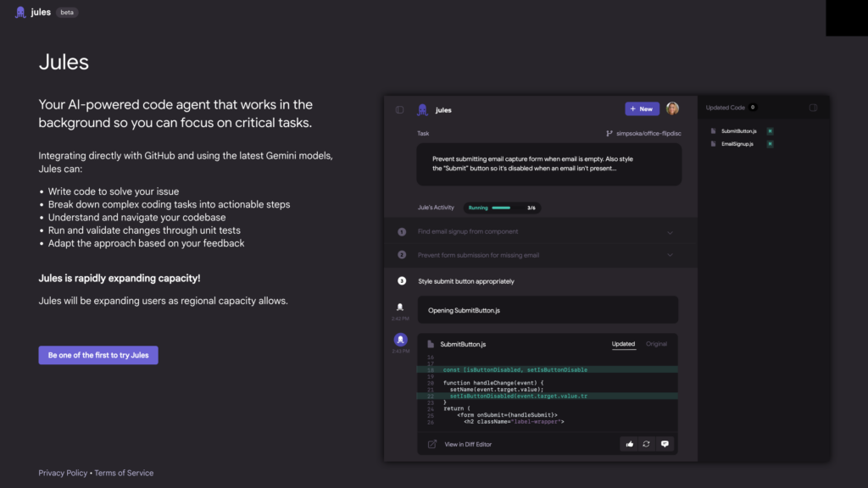This screenshot has width=868, height=488.
Task: Click the Opening SubmitButton.js message
Action: (548, 310)
